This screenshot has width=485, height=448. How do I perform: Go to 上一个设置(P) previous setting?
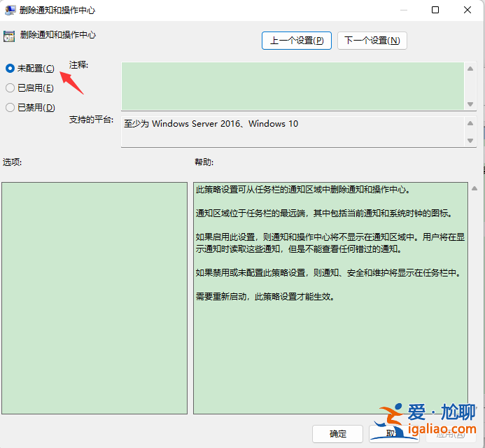click(x=296, y=41)
